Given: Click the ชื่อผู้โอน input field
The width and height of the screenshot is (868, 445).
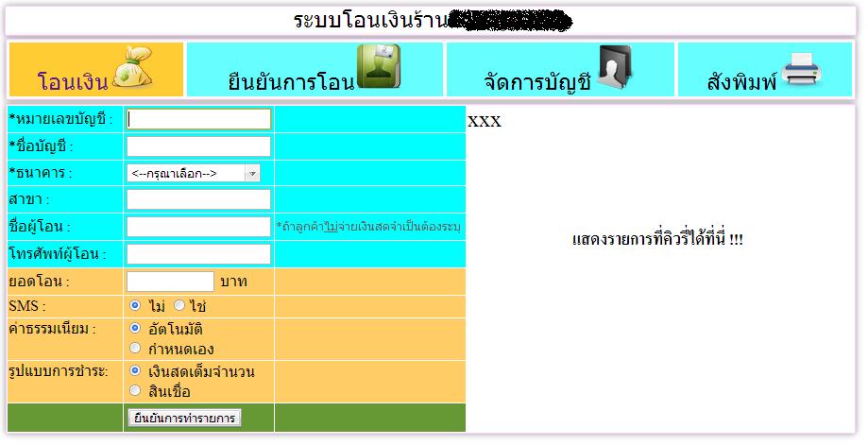Looking at the screenshot, I should tap(198, 227).
